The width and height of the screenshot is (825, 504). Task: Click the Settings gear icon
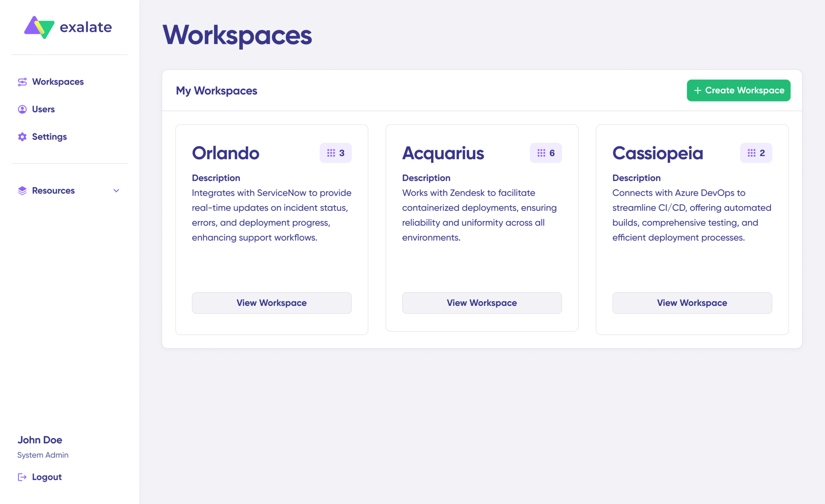click(22, 136)
